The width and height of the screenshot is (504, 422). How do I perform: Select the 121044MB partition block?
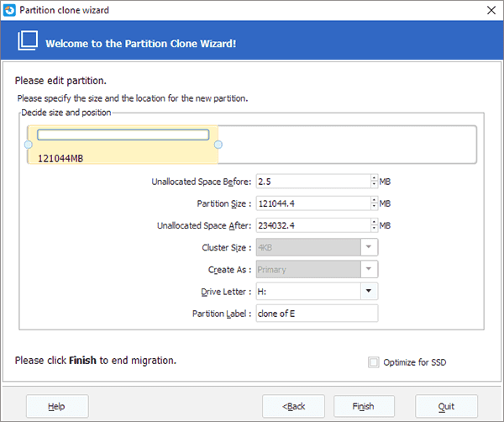[x=123, y=145]
